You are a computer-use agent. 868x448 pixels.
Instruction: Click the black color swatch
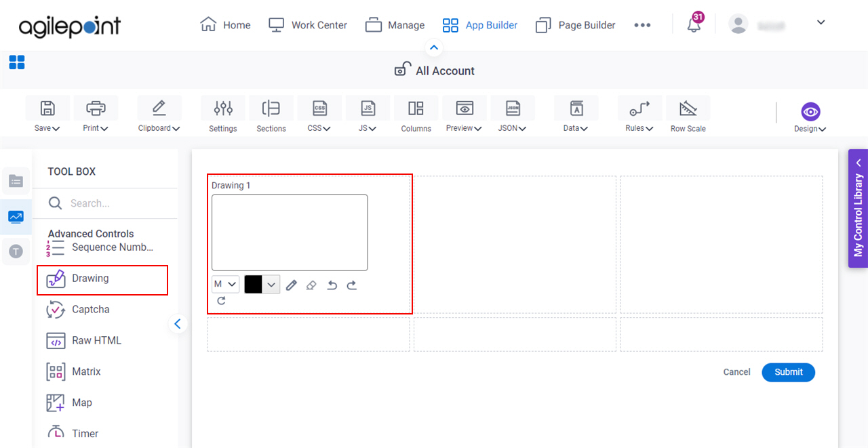click(x=253, y=285)
